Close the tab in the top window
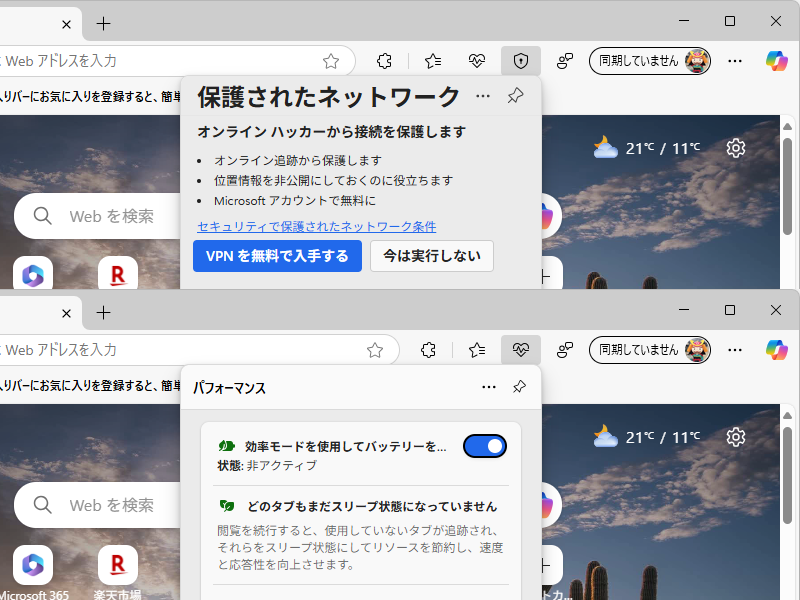Screen dimensions: 800x600 click(x=66, y=24)
